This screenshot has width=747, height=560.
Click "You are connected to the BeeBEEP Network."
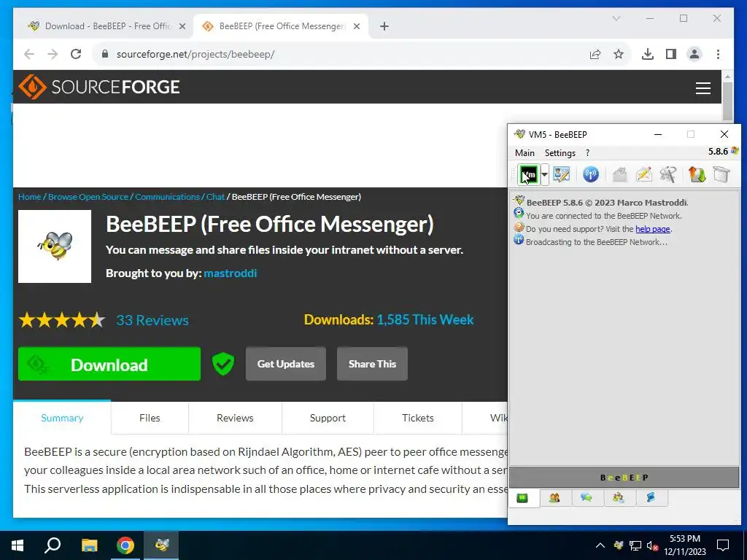603,216
